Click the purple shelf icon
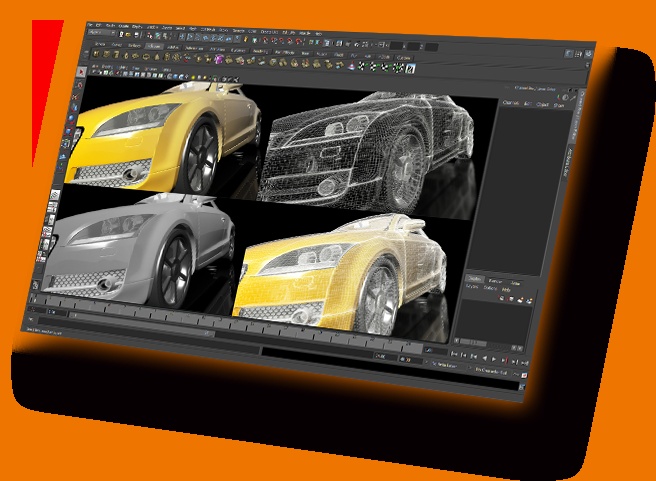This screenshot has height=481, width=656. tap(218, 59)
